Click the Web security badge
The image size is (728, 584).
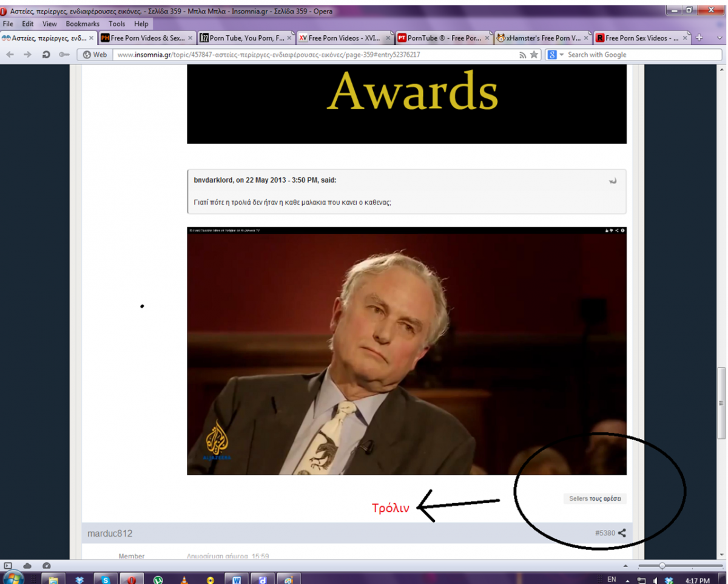tap(95, 55)
